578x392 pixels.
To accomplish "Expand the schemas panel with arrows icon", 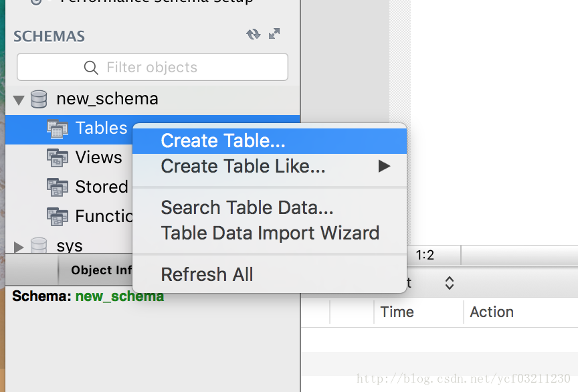I will coord(274,33).
